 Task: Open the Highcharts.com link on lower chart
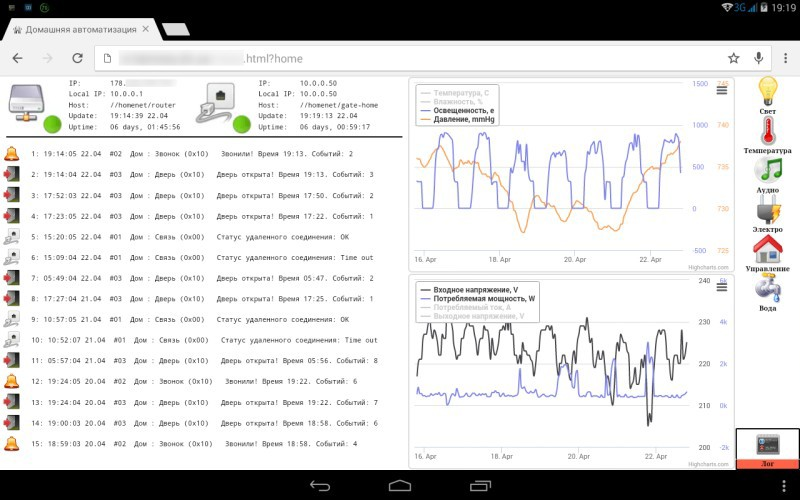[x=708, y=464]
